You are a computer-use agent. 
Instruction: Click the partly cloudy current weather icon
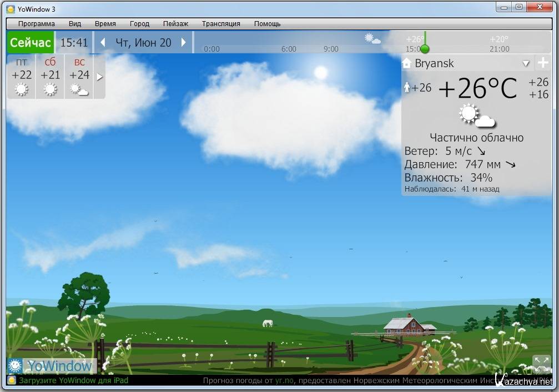[x=476, y=115]
